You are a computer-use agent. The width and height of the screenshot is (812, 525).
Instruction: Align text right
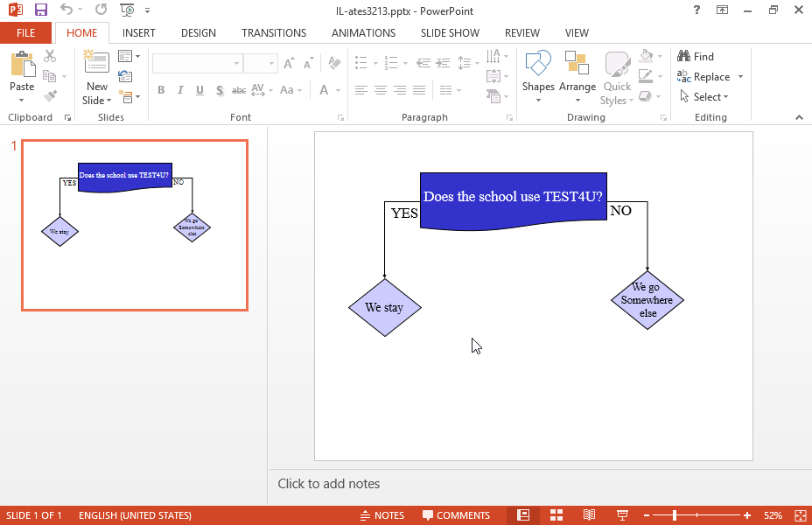click(x=400, y=90)
